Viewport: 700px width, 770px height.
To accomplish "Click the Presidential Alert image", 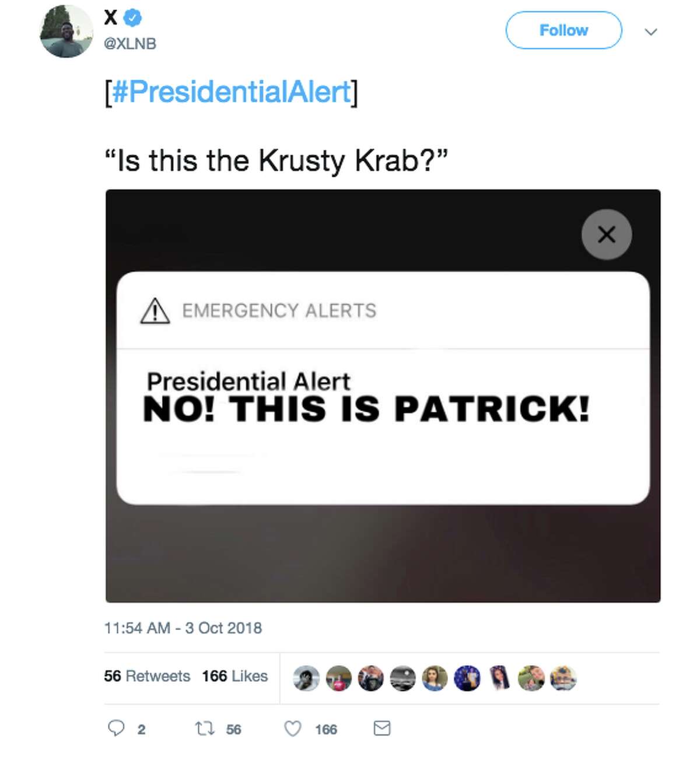I will (x=382, y=394).
